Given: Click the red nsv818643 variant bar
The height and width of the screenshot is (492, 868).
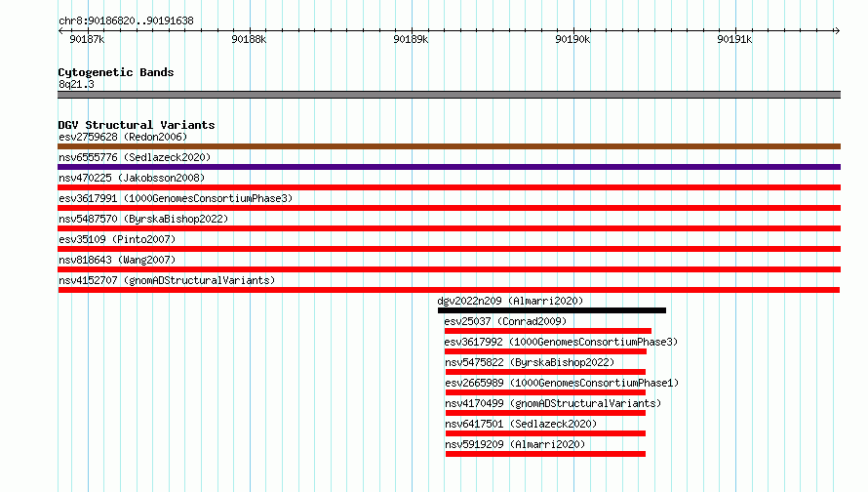Looking at the screenshot, I should pos(449,269).
